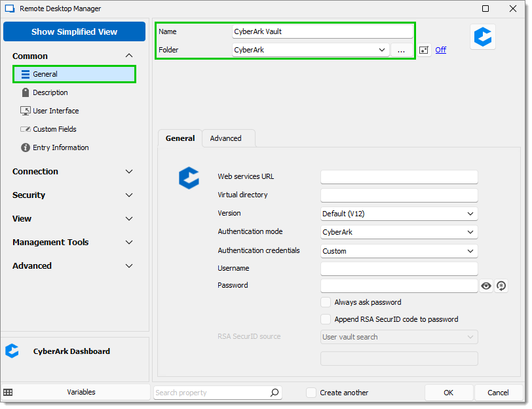Click the Entry Information info icon
The height and width of the screenshot is (409, 532).
pos(26,147)
